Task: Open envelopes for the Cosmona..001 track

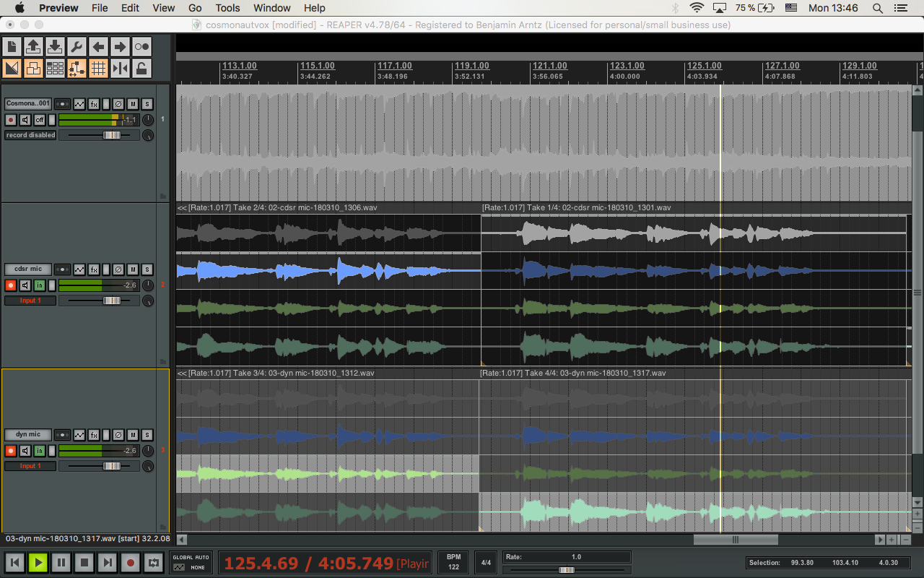Action: (79, 104)
